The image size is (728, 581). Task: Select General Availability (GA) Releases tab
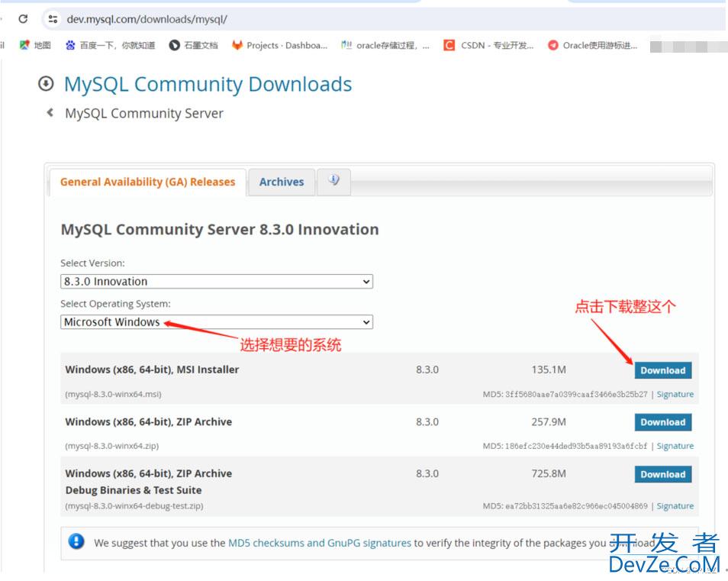point(147,182)
